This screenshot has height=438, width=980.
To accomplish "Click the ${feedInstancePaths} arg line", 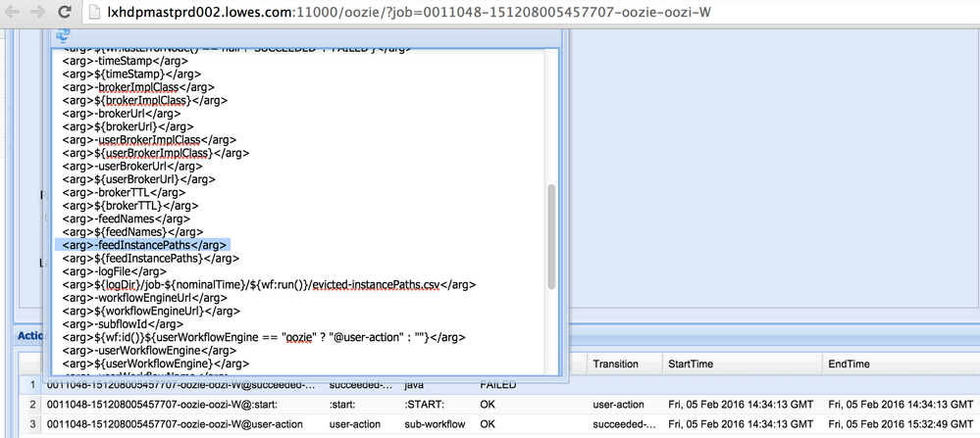I will (x=151, y=258).
